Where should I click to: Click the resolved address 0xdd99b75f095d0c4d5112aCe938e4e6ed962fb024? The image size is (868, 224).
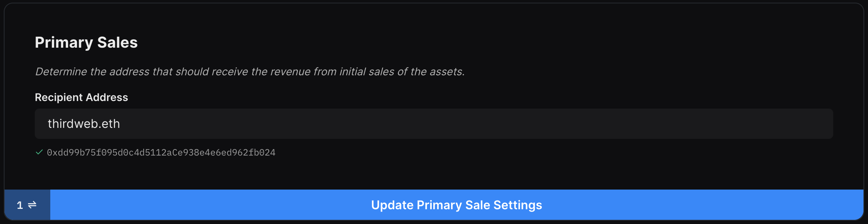point(161,152)
